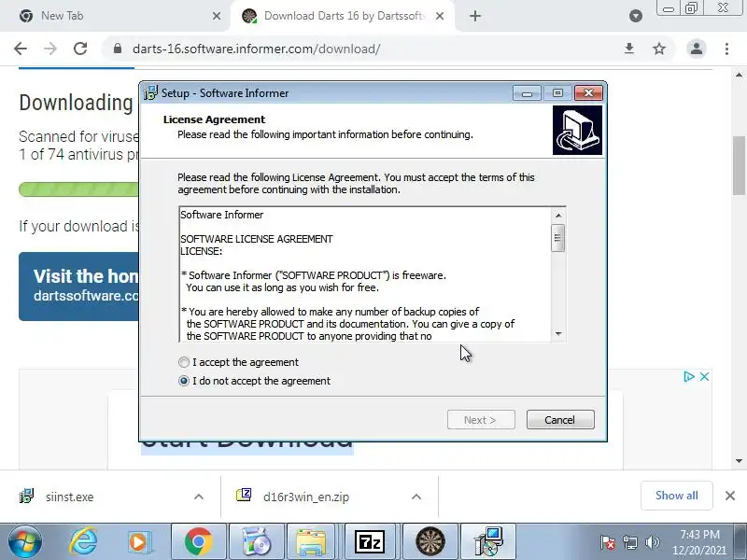Open Windows Explorer folder in taskbar

[x=311, y=542]
